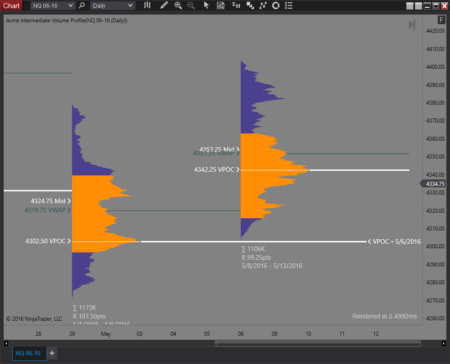Screen dimensions: 450x364
Task: Select the cursor pointer tool
Action: click(x=206, y=5)
